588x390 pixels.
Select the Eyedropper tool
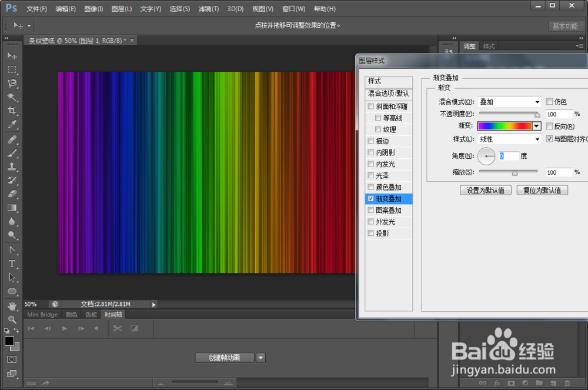12,125
